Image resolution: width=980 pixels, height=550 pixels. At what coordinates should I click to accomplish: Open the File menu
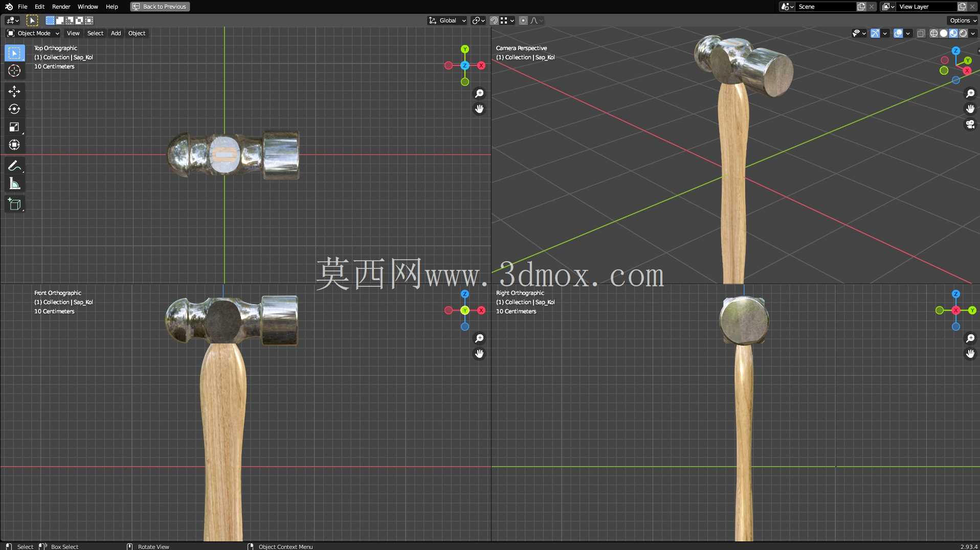(x=23, y=7)
